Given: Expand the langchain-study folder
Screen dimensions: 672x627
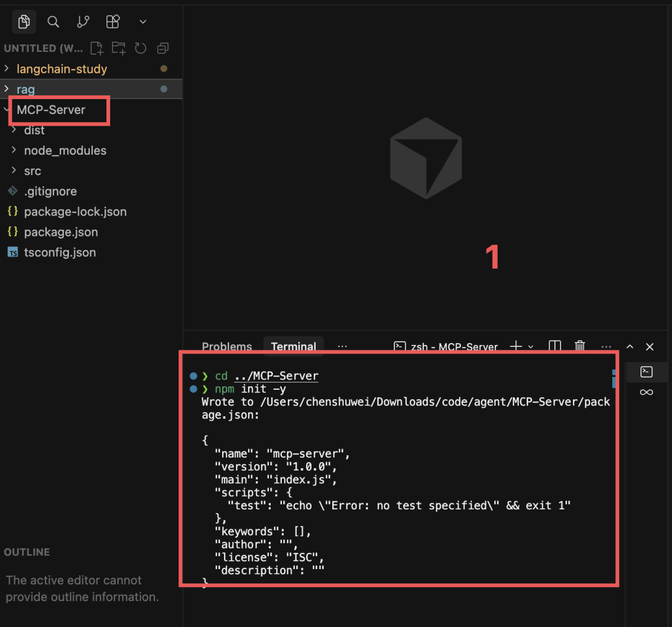Looking at the screenshot, I should click(x=6, y=68).
